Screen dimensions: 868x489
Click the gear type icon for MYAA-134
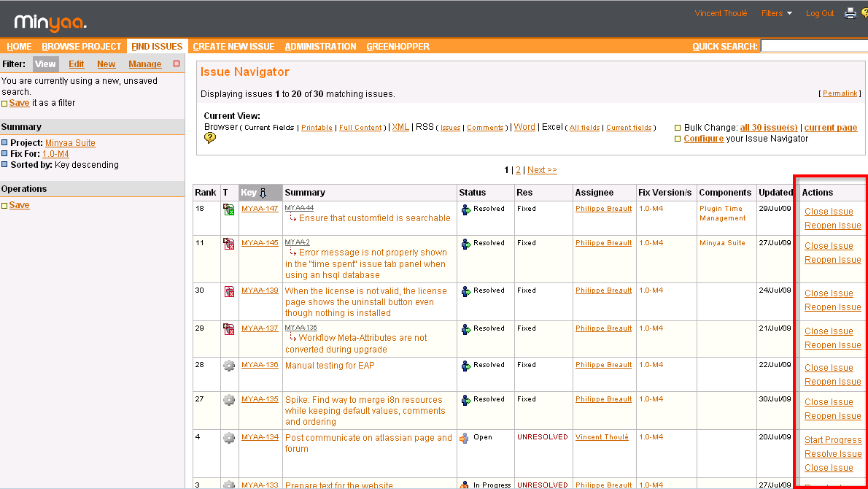click(228, 437)
